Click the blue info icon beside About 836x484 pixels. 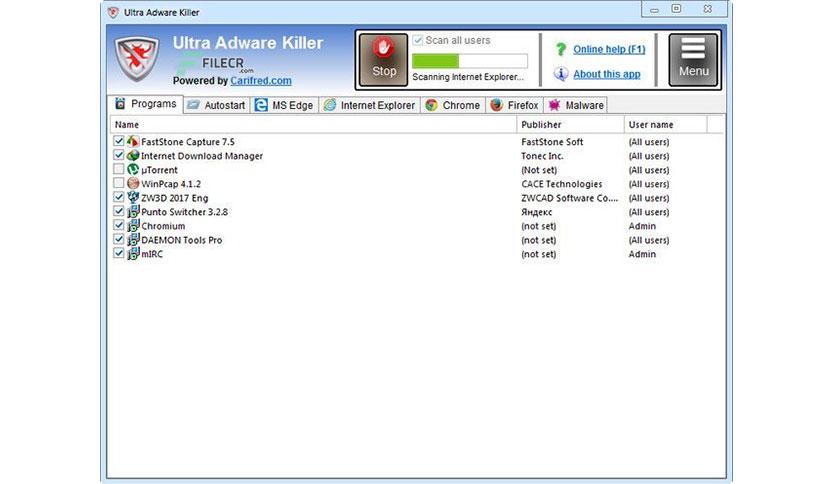point(560,74)
